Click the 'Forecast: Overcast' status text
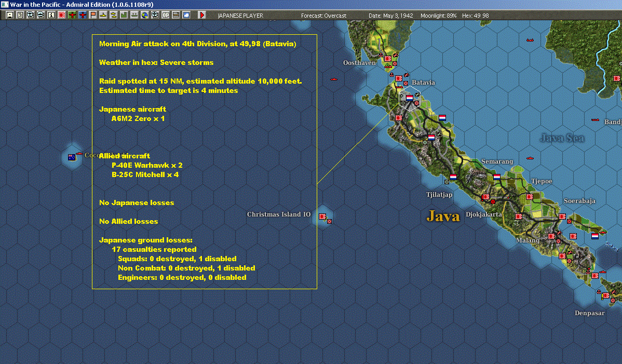 tap(323, 16)
